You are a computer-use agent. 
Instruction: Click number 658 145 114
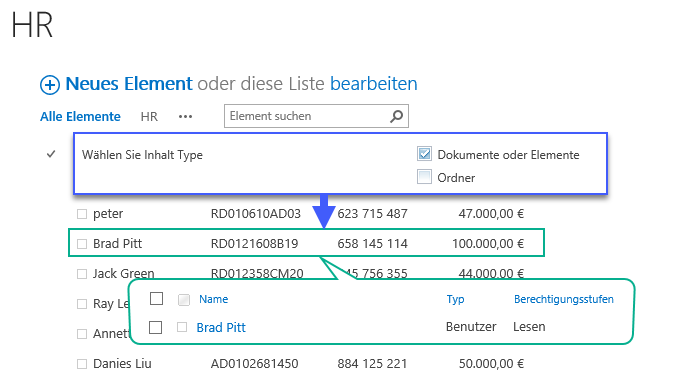pos(372,243)
